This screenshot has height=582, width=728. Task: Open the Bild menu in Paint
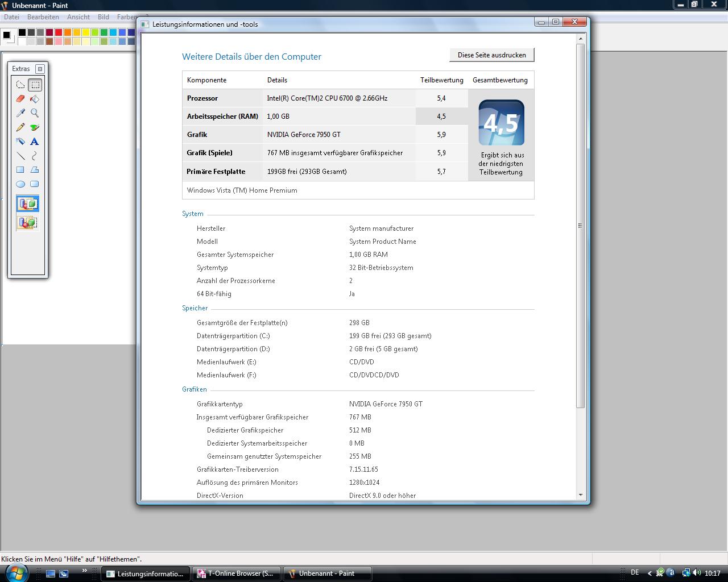coord(104,17)
